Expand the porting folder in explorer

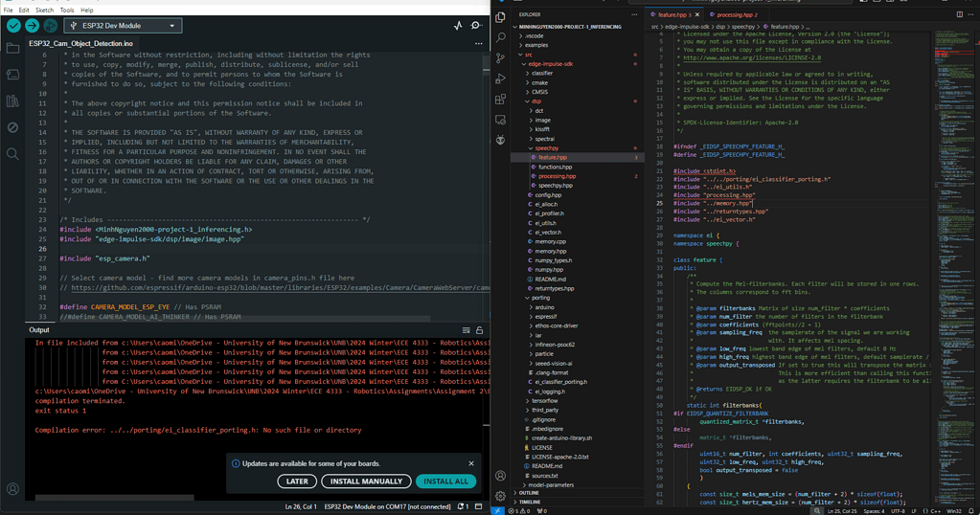pos(540,298)
